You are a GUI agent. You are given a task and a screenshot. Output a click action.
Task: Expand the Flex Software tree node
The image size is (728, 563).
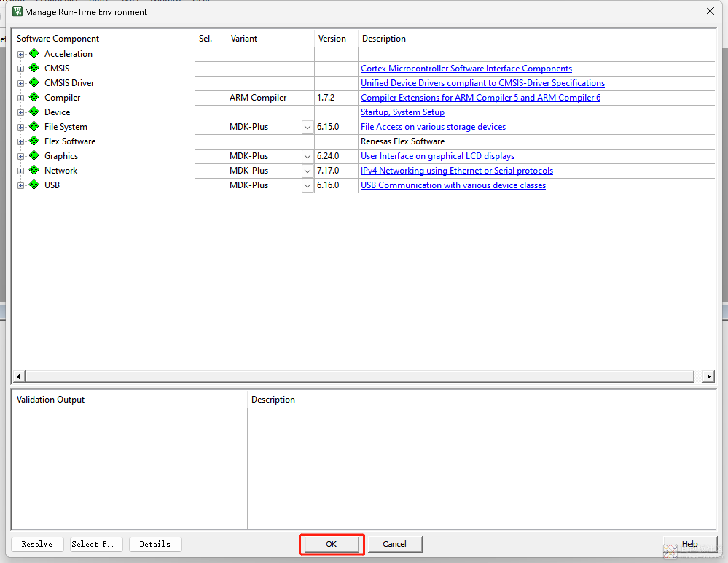(21, 142)
